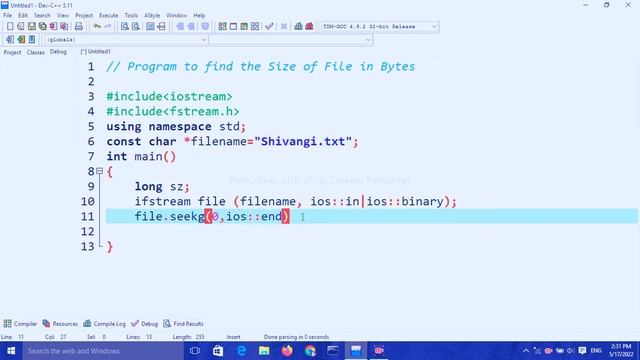Open the Tools menu

pyautogui.click(x=131, y=16)
